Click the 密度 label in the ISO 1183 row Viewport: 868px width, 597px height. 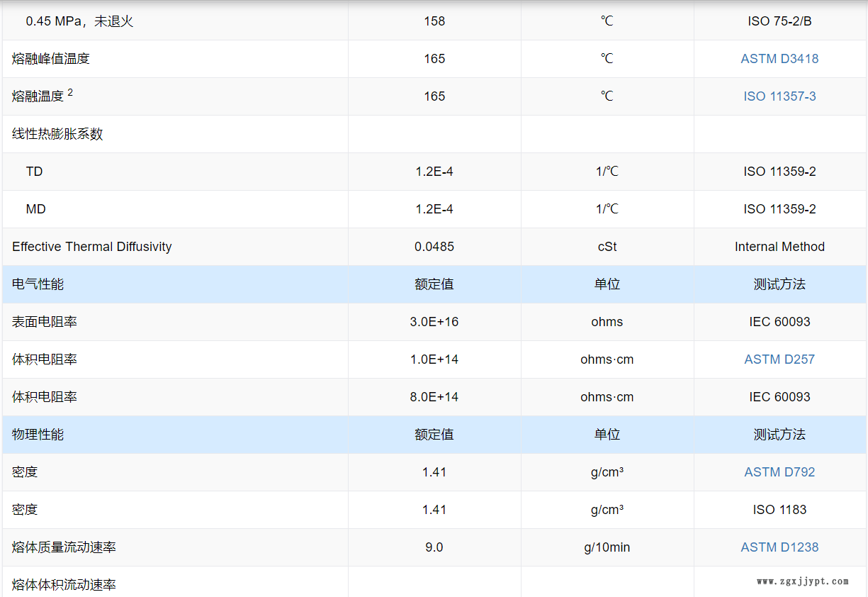pos(25,510)
